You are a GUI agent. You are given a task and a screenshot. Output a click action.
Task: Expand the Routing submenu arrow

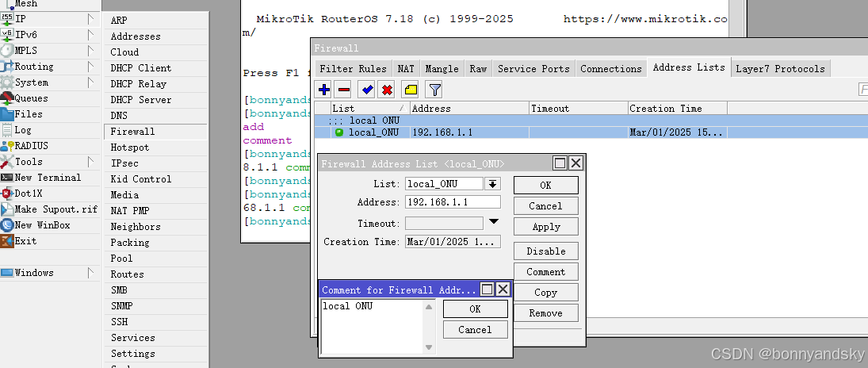(x=91, y=67)
